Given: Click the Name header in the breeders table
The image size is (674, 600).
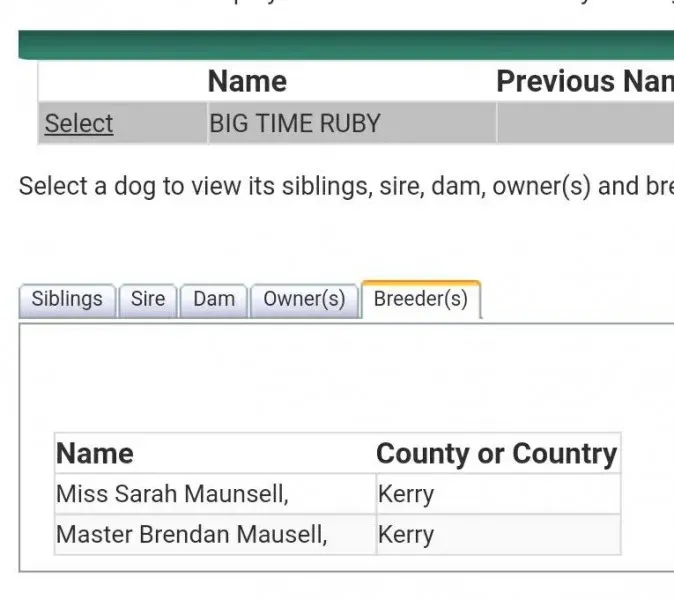Looking at the screenshot, I should 95,454.
